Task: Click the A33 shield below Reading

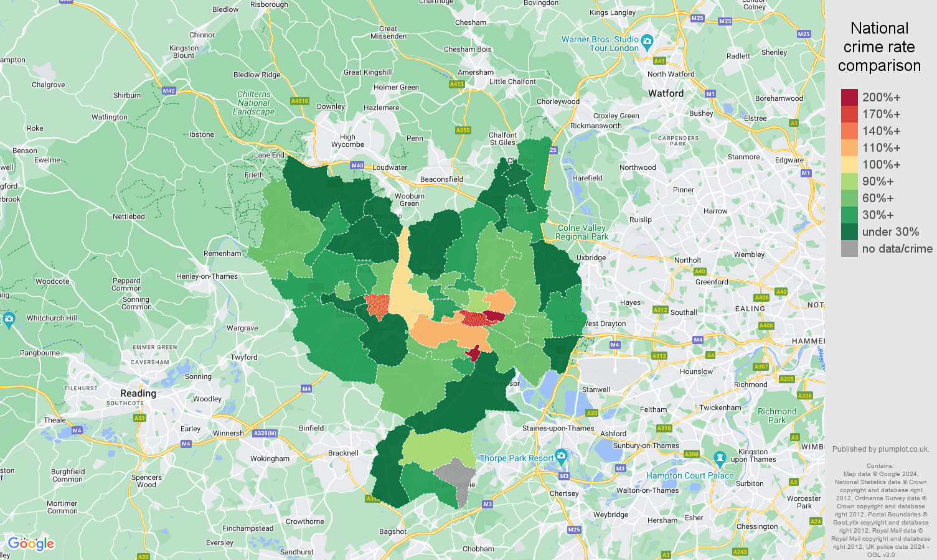Action: click(139, 418)
